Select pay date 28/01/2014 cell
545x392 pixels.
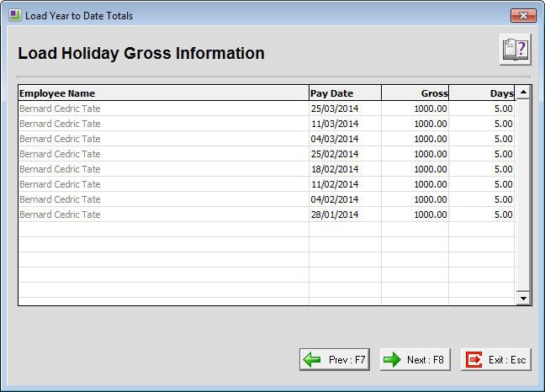coord(345,215)
